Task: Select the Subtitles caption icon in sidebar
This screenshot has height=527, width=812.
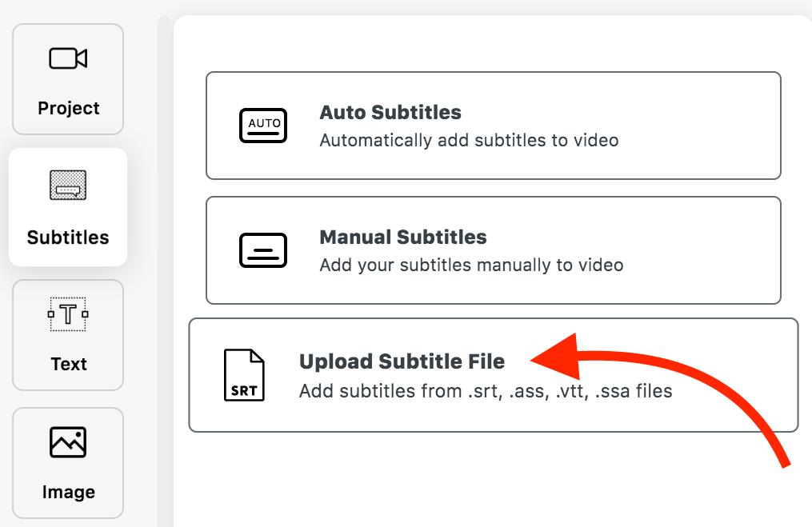Action: tap(68, 185)
